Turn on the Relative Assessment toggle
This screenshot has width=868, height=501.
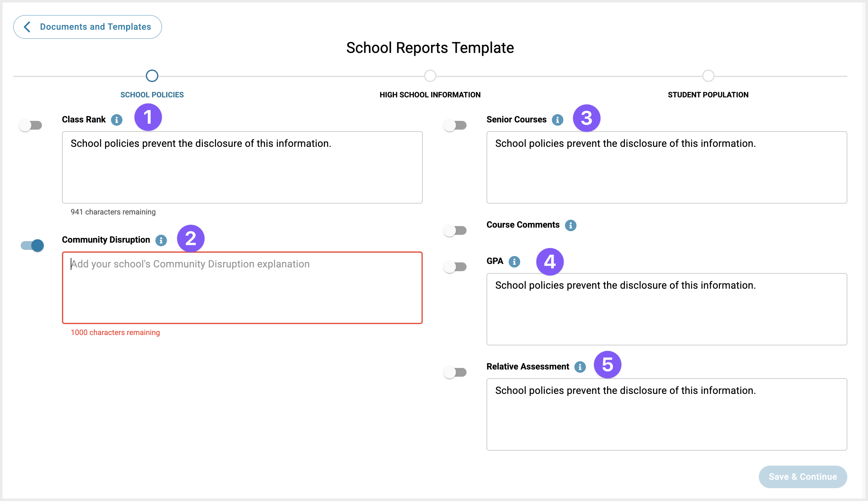click(x=455, y=372)
